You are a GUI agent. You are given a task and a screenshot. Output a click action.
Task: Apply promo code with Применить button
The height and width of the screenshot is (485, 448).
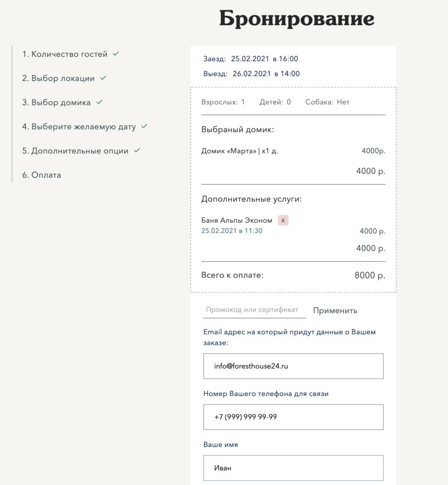(x=335, y=311)
